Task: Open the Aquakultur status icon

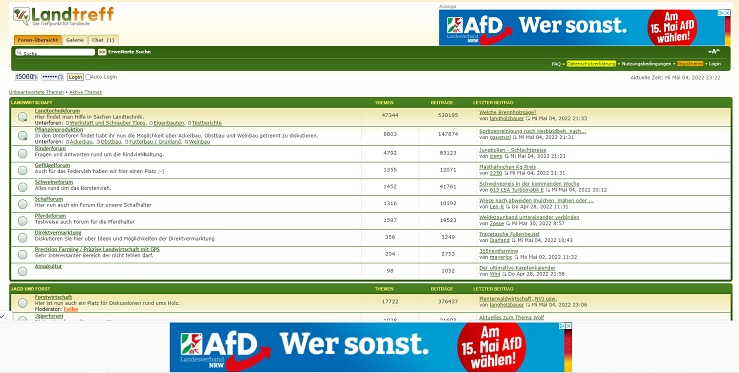Action: (x=23, y=271)
